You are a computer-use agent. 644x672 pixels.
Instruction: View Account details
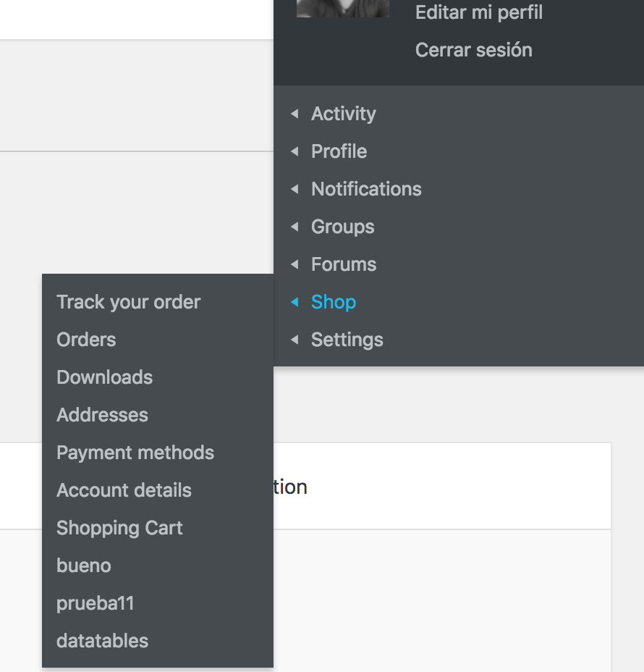pyautogui.click(x=124, y=490)
